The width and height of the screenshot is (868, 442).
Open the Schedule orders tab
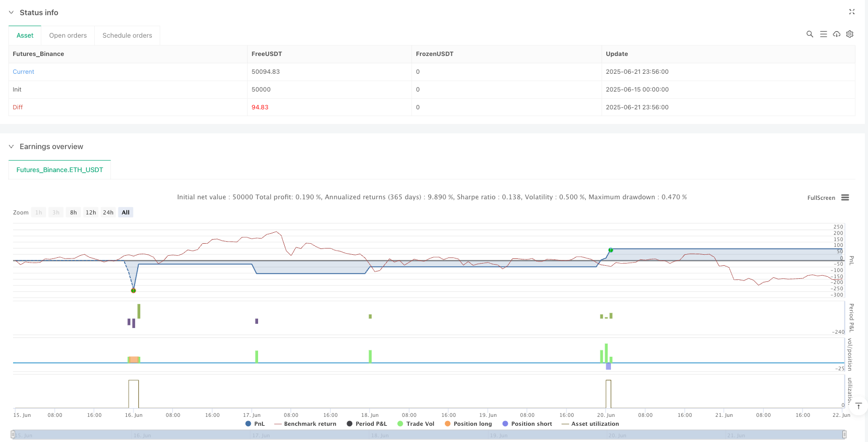click(x=127, y=36)
